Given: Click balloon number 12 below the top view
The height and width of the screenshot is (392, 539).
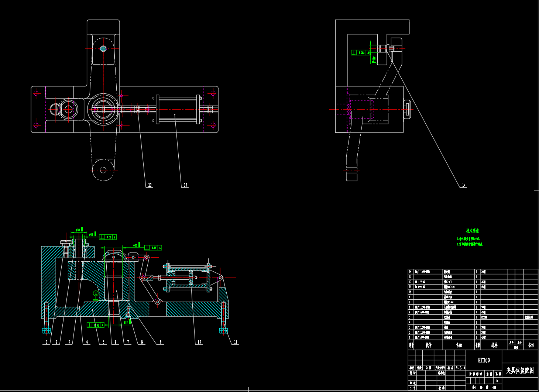Looking at the screenshot, I should (150, 185).
